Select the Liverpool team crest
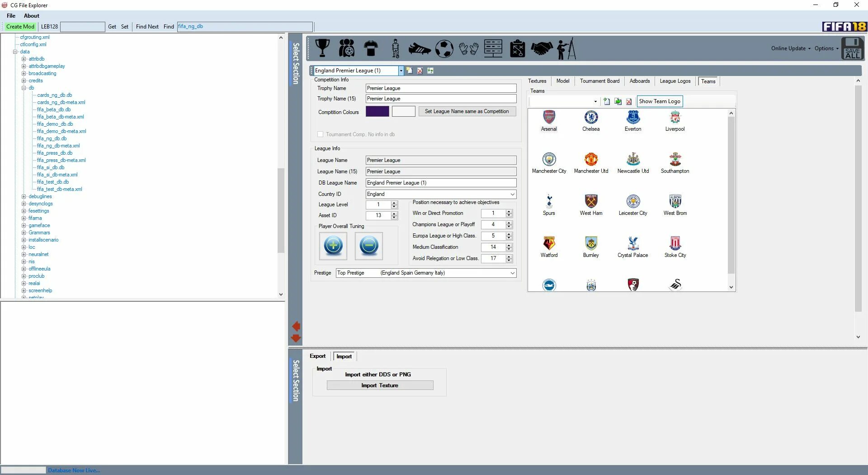 [675, 118]
